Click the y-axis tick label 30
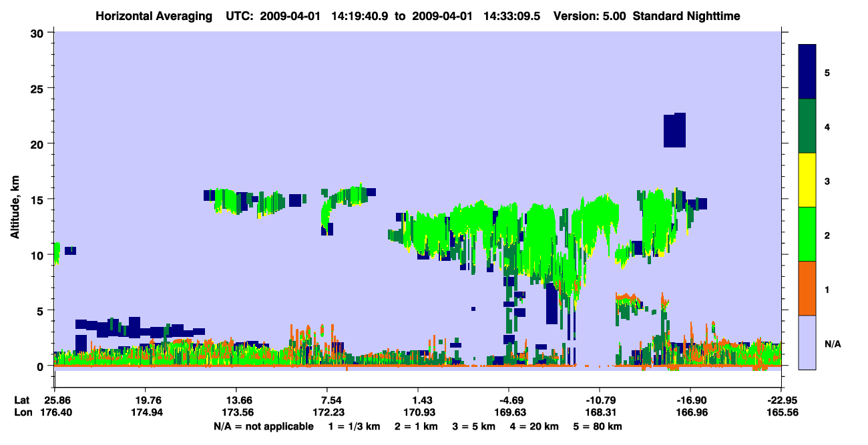 [37, 33]
